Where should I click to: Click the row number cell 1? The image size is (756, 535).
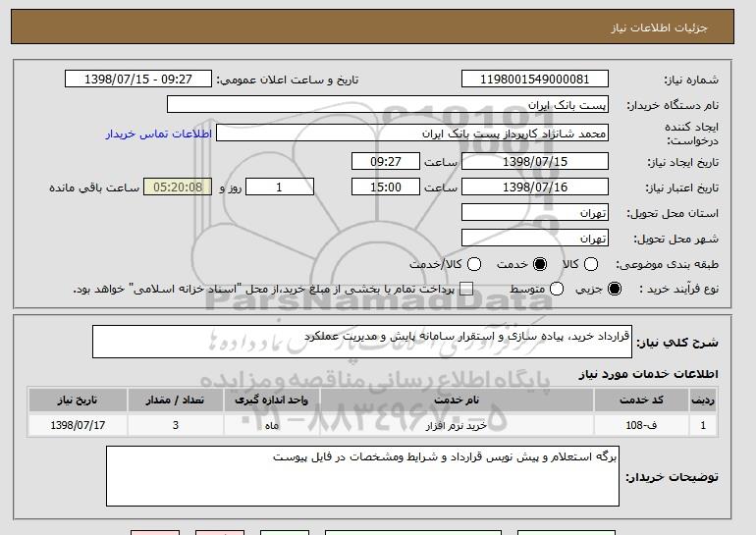[703, 425]
